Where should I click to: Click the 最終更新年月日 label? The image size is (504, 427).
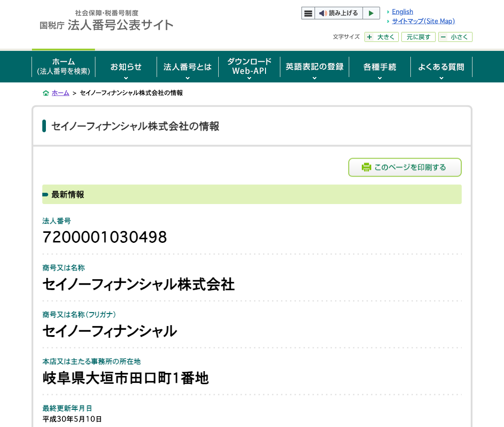[x=67, y=409]
